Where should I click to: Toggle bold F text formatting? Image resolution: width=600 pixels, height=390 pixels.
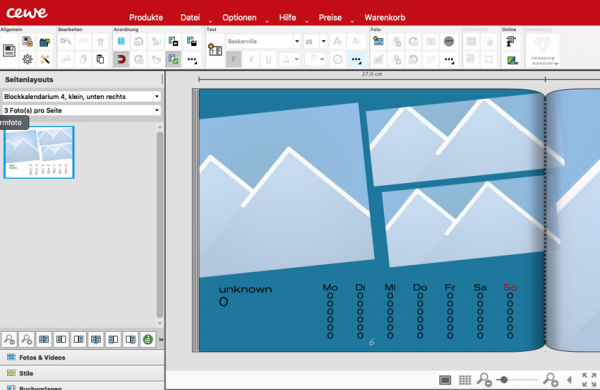pos(234,59)
